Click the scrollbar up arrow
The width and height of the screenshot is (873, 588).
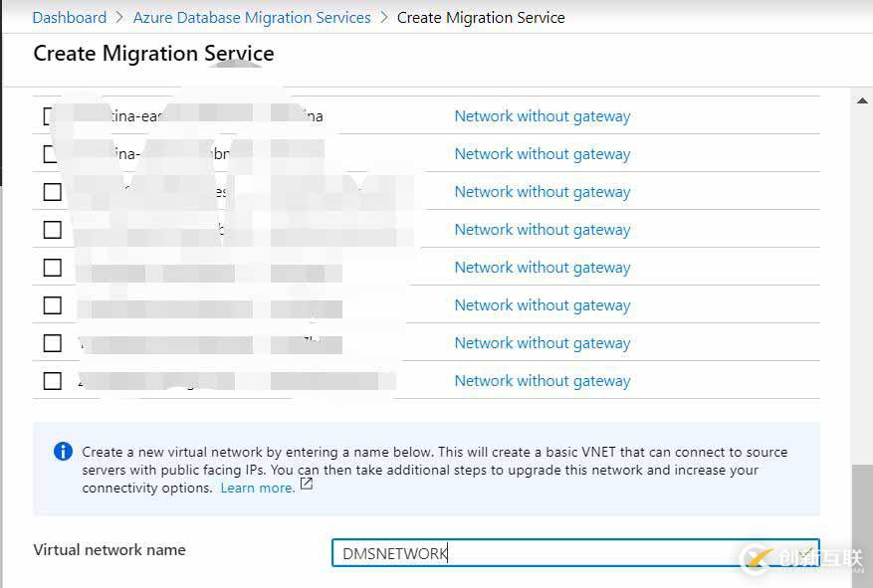[x=862, y=100]
